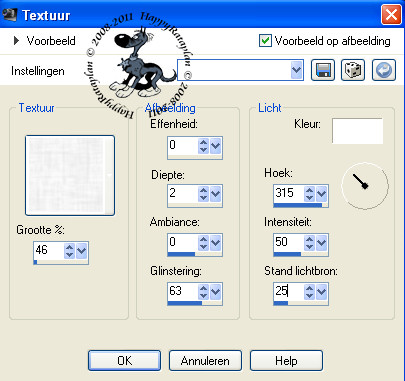Adjust Hoek spinner arrows
Screen dimensions: 405x381
(309, 194)
